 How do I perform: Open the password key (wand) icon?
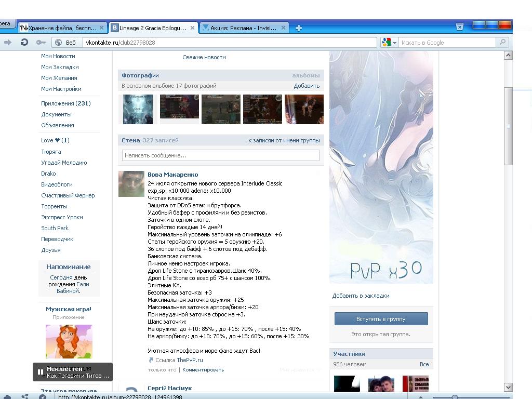41,43
